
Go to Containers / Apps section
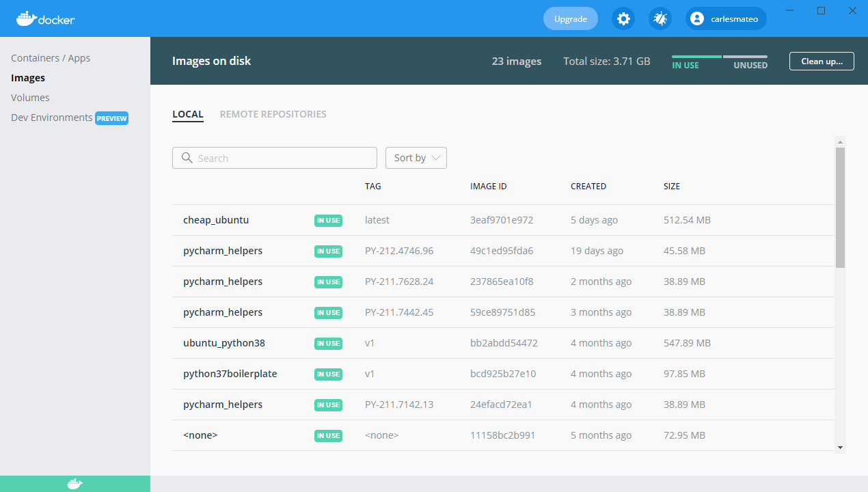point(51,58)
